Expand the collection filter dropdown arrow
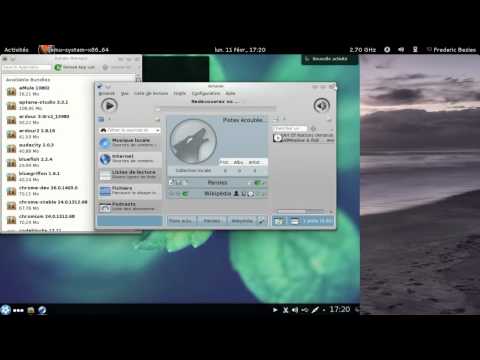Screen dimensions: 480x360 [x=157, y=130]
